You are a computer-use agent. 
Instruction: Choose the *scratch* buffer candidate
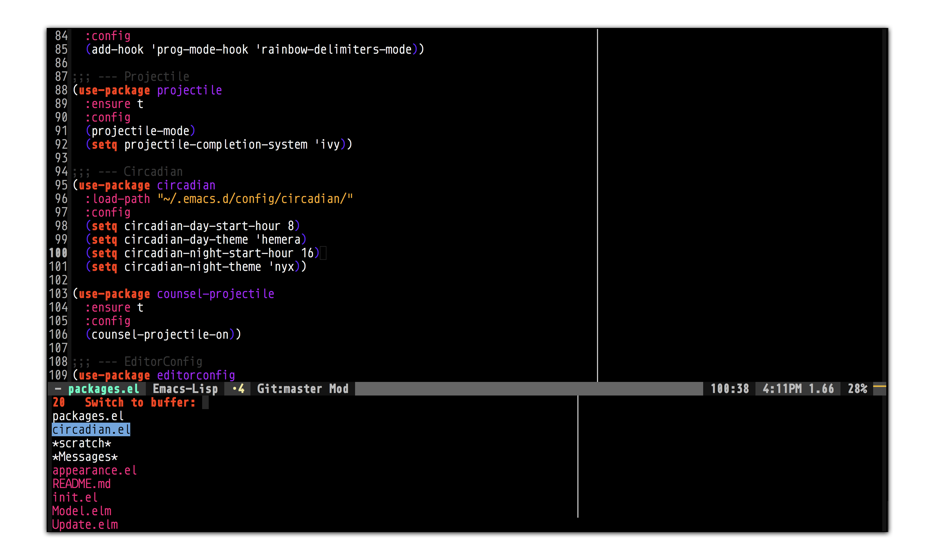click(x=82, y=443)
